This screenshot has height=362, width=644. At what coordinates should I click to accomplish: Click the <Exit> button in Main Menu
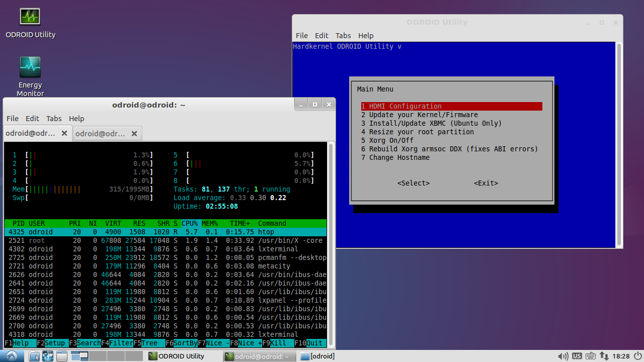click(486, 183)
